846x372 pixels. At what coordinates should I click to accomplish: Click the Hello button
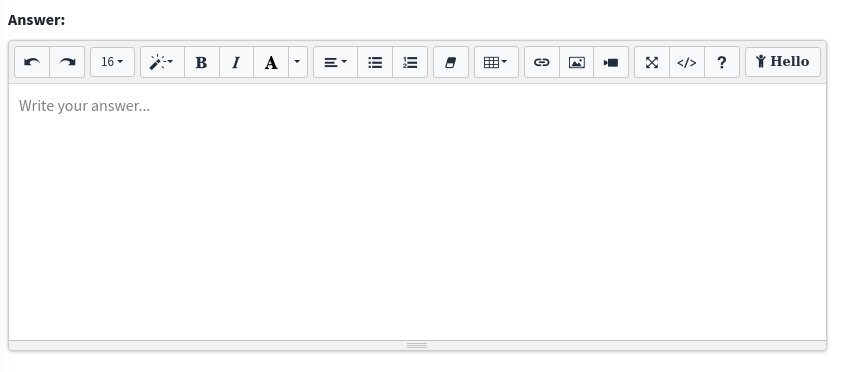pos(783,62)
